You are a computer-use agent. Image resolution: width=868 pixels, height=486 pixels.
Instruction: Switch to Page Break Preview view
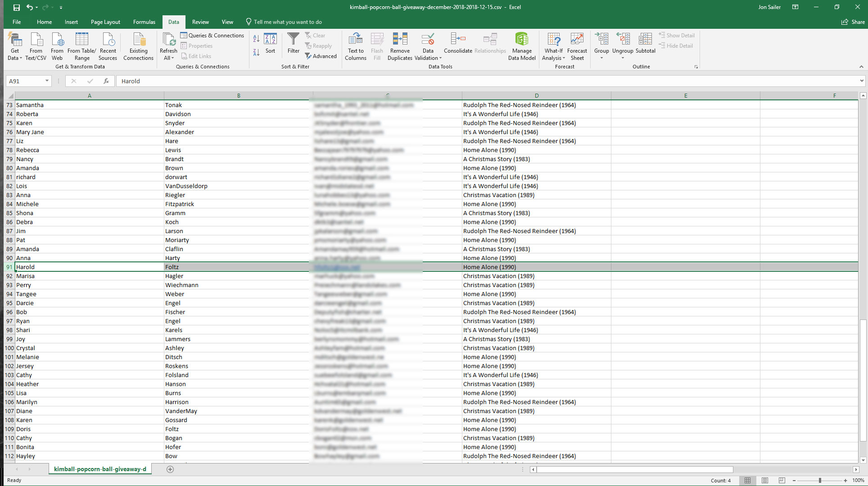(782, 480)
